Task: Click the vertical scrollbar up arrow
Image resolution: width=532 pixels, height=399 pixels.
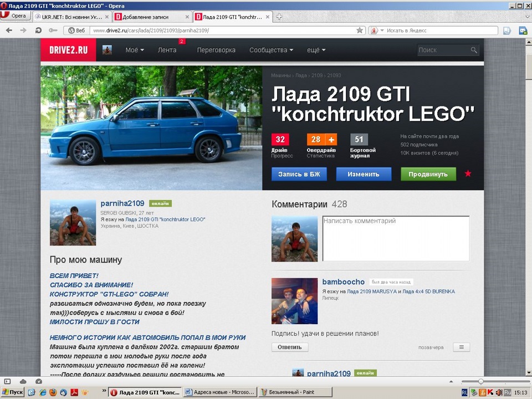Action: click(529, 42)
